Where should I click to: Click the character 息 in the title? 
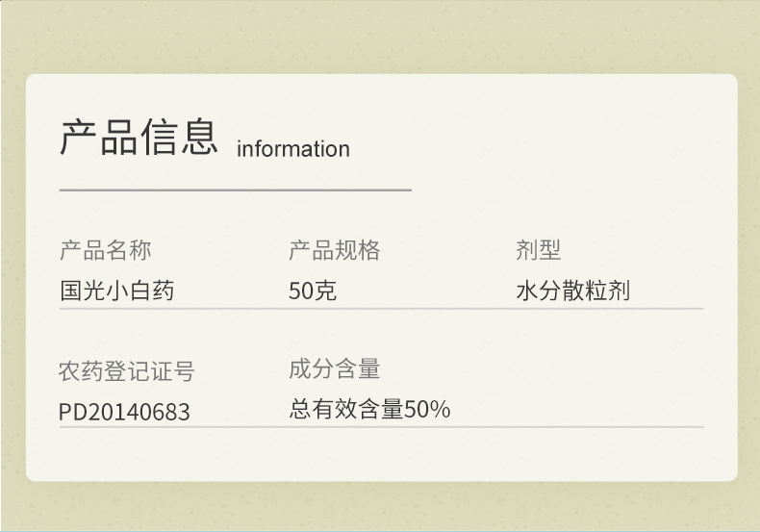(200, 138)
